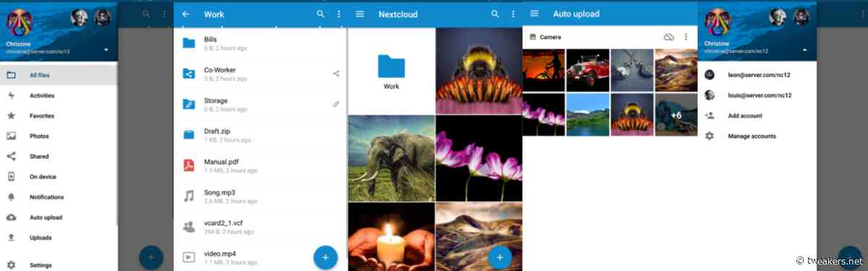Screen dimensions: 868x271
Task: Open the blue lake landscape thumbnail
Action: [x=587, y=114]
